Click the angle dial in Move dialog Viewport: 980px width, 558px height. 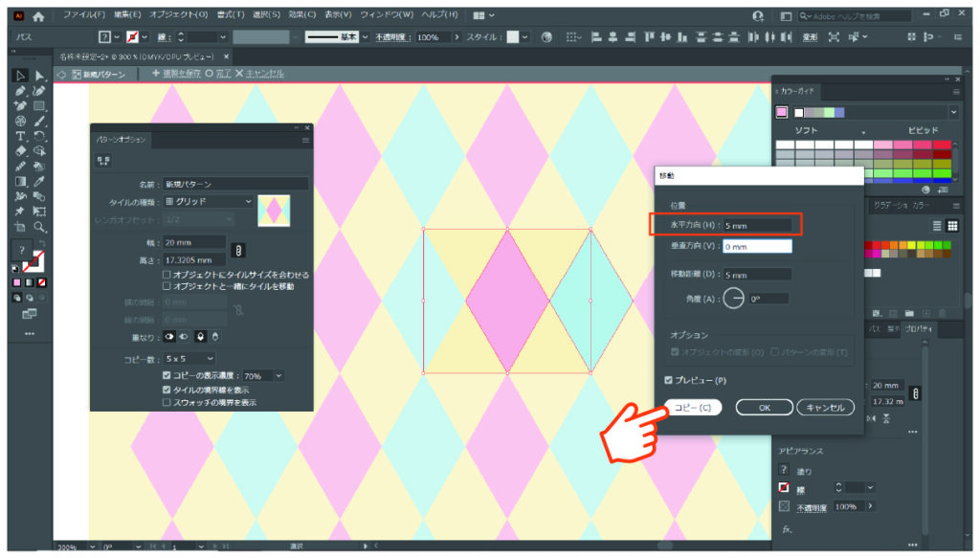point(734,299)
